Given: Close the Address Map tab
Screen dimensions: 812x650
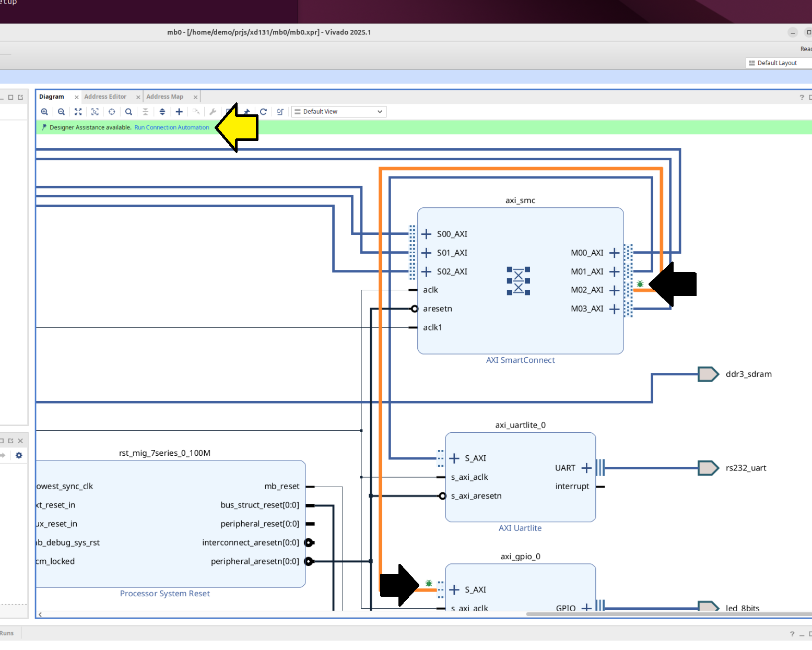Looking at the screenshot, I should 195,97.
